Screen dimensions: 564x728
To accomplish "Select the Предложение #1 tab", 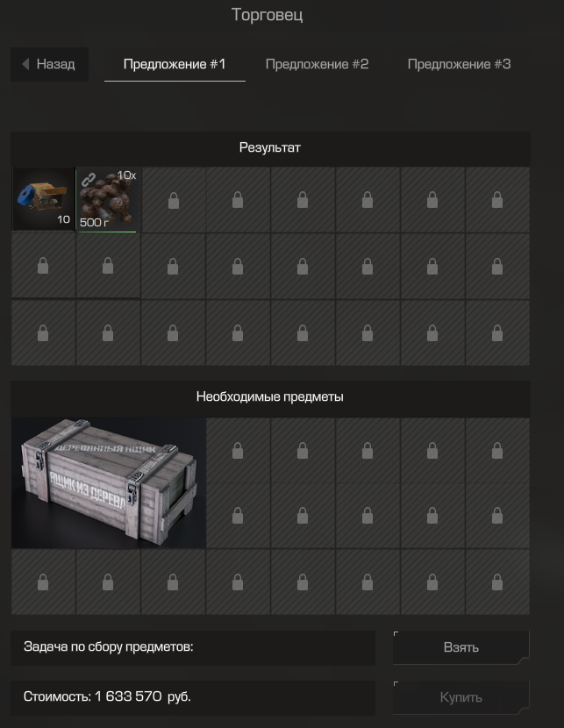I will click(x=175, y=64).
